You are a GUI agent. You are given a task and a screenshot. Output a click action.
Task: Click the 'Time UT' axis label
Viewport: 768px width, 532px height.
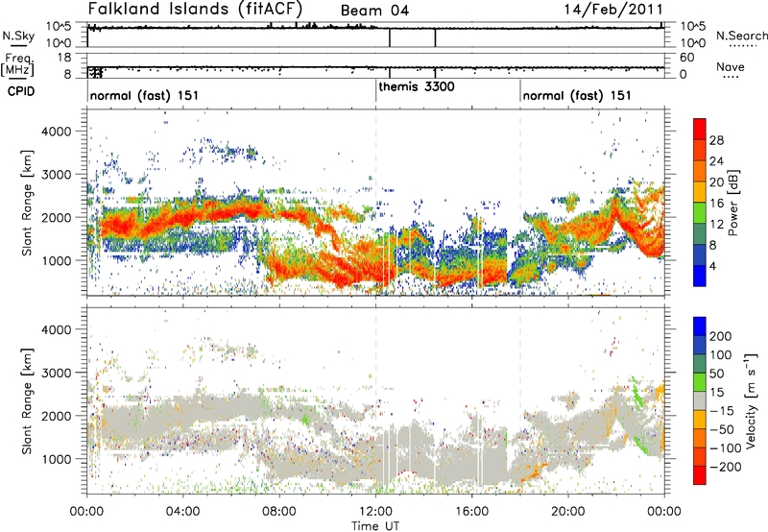(x=375, y=526)
